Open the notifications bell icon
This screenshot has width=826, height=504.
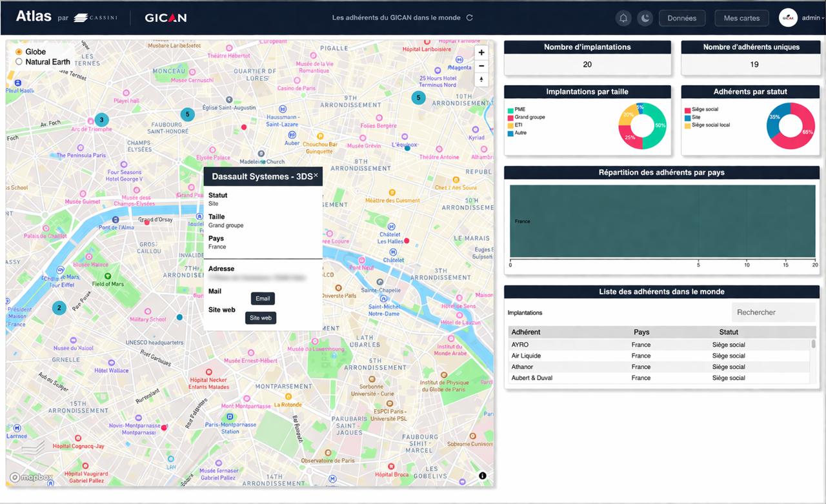(623, 18)
